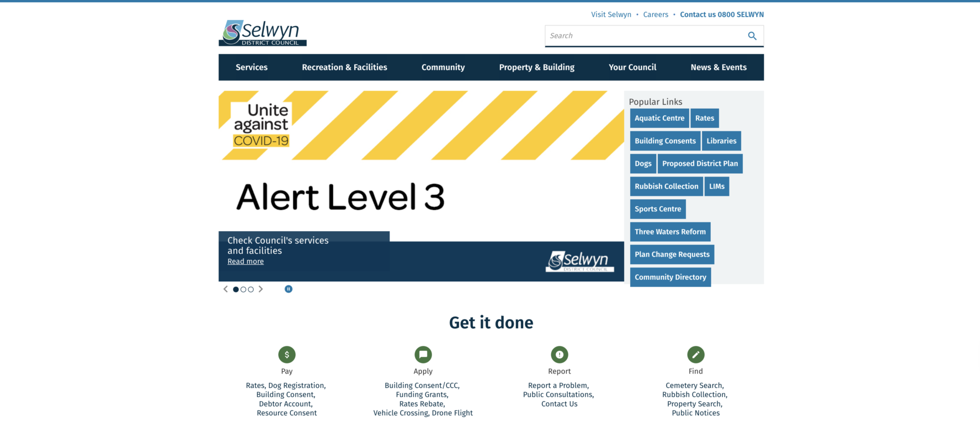Click the 'Popular Links' heading
This screenshot has height=427, width=980.
656,102
